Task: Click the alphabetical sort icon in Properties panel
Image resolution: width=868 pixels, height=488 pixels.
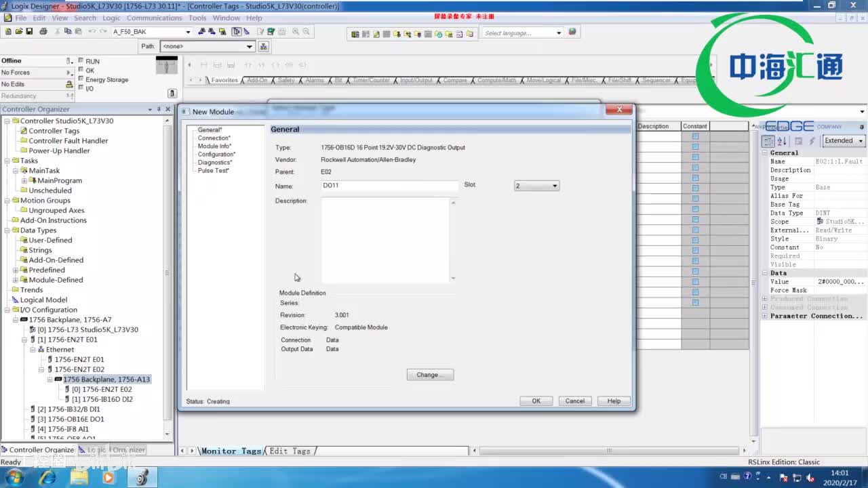Action: (781, 141)
